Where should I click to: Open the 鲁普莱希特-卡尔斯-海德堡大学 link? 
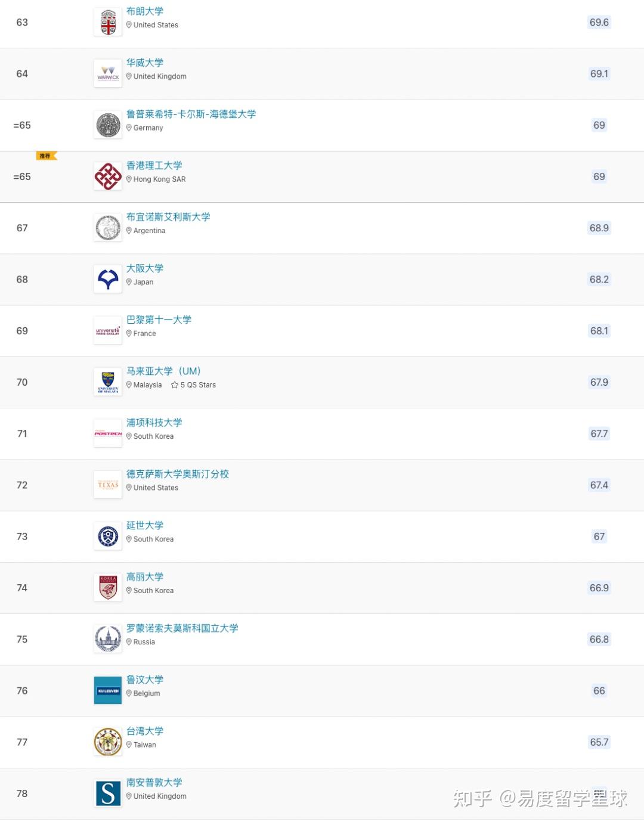(x=191, y=114)
